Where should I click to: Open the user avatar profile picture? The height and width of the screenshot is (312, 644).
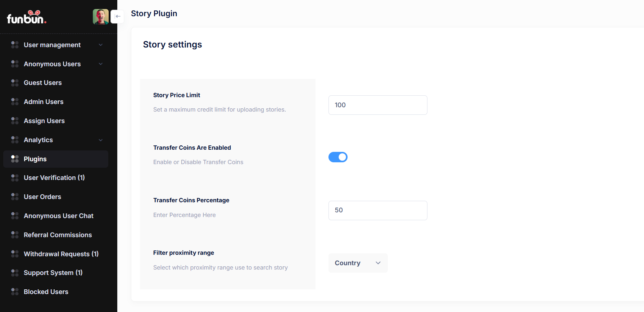coord(101,17)
